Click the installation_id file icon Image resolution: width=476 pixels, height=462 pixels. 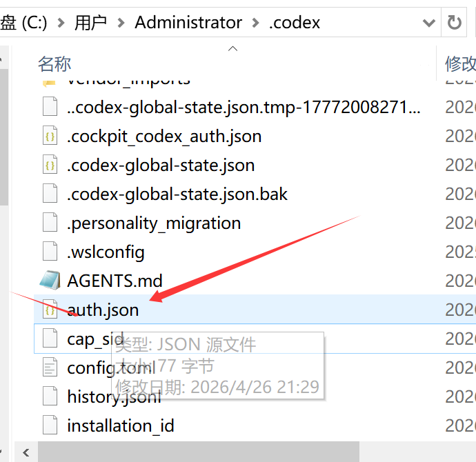(50, 425)
